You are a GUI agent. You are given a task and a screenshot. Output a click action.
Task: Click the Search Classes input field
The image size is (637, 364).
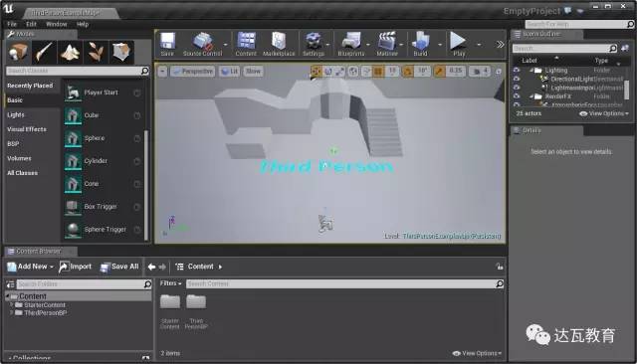[x=78, y=71]
